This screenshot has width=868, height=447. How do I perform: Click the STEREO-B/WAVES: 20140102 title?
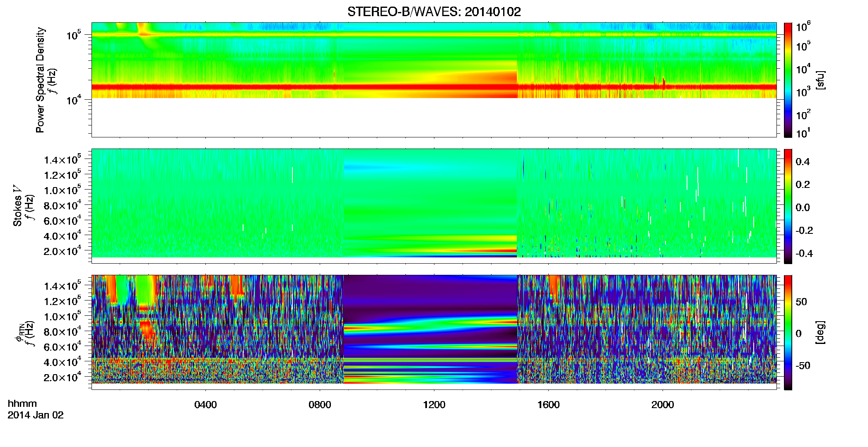click(x=434, y=12)
